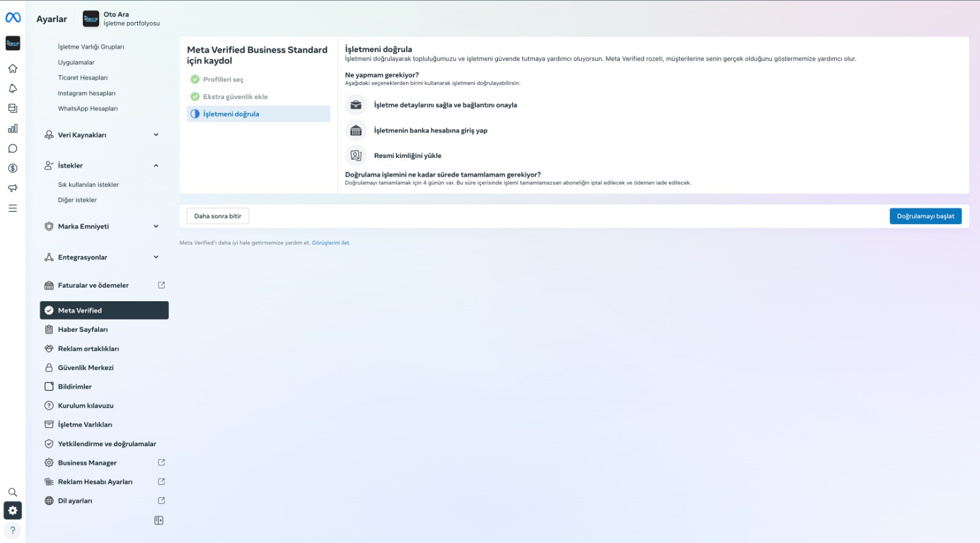Open Ticaret Hesapları
Screen dimensions: 980x543
[83, 78]
